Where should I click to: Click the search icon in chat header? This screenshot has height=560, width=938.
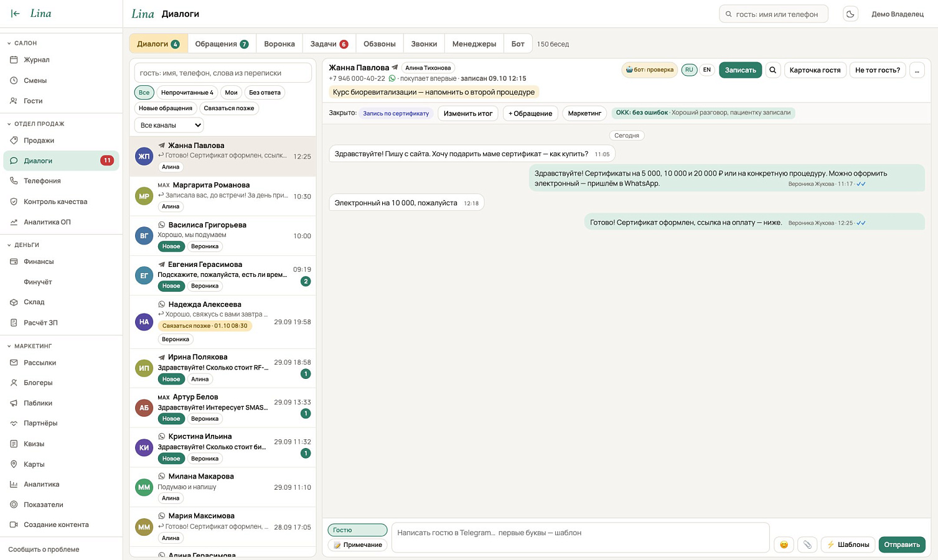[x=772, y=70]
